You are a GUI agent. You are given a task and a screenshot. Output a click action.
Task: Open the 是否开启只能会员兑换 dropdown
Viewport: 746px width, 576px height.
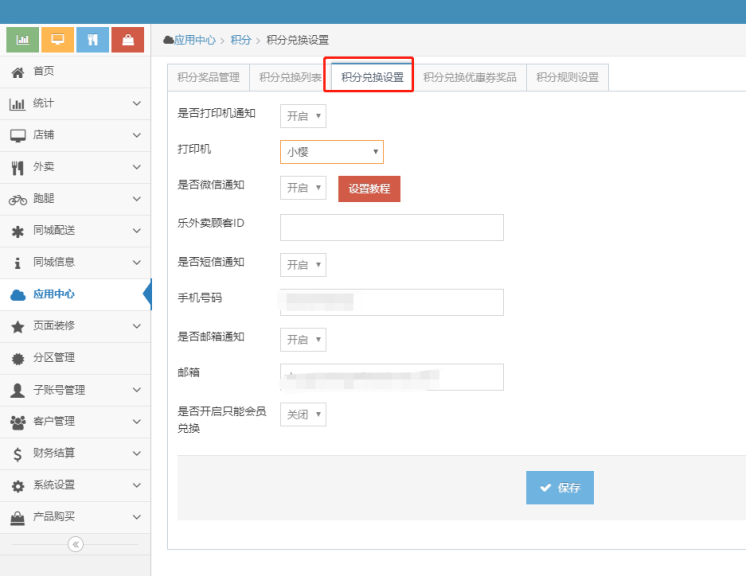303,414
